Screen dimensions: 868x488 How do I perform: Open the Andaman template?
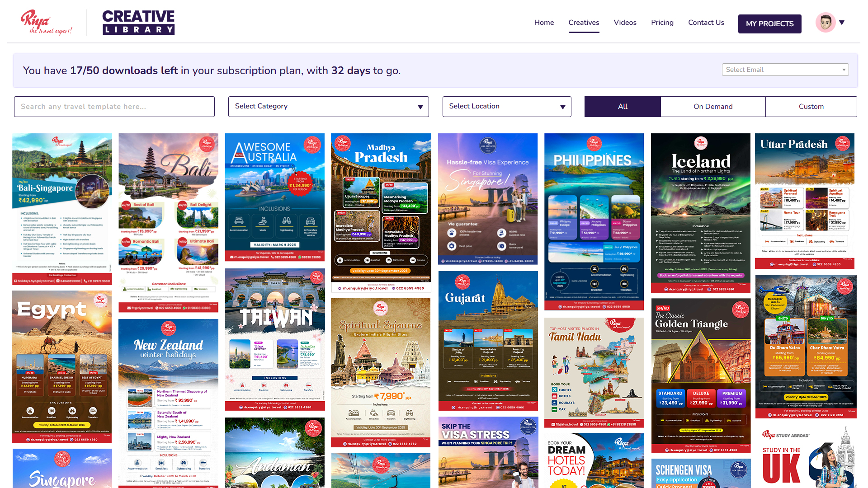tap(275, 453)
